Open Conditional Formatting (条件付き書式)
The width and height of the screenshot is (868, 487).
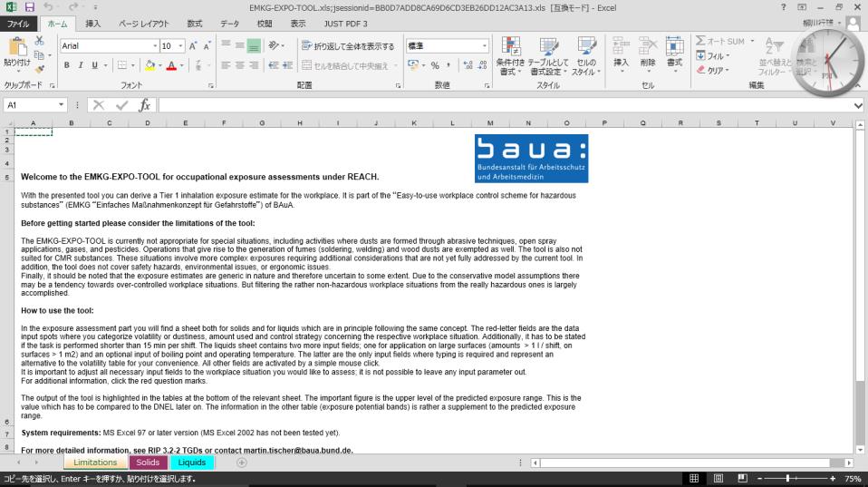pos(511,56)
